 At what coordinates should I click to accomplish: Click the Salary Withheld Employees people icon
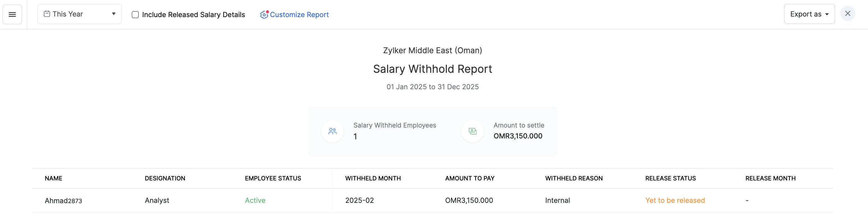tap(332, 131)
